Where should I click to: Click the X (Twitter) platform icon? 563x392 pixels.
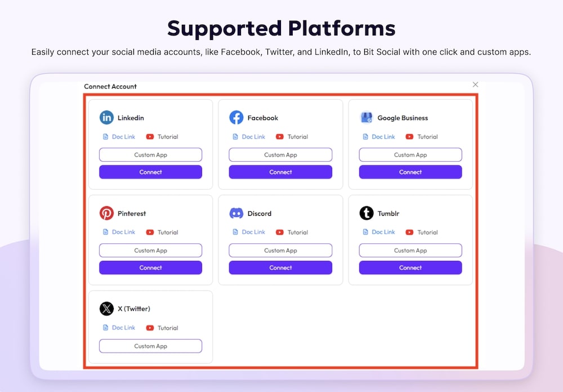click(106, 309)
